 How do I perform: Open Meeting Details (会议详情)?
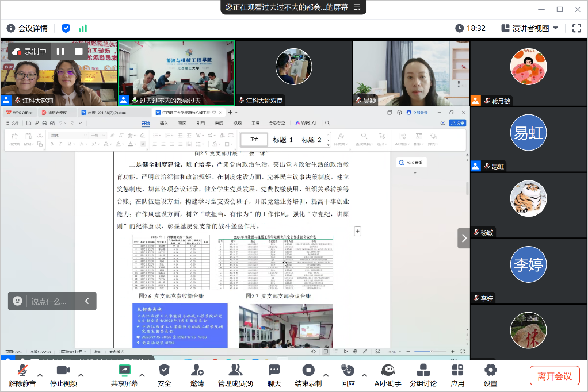pyautogui.click(x=27, y=28)
